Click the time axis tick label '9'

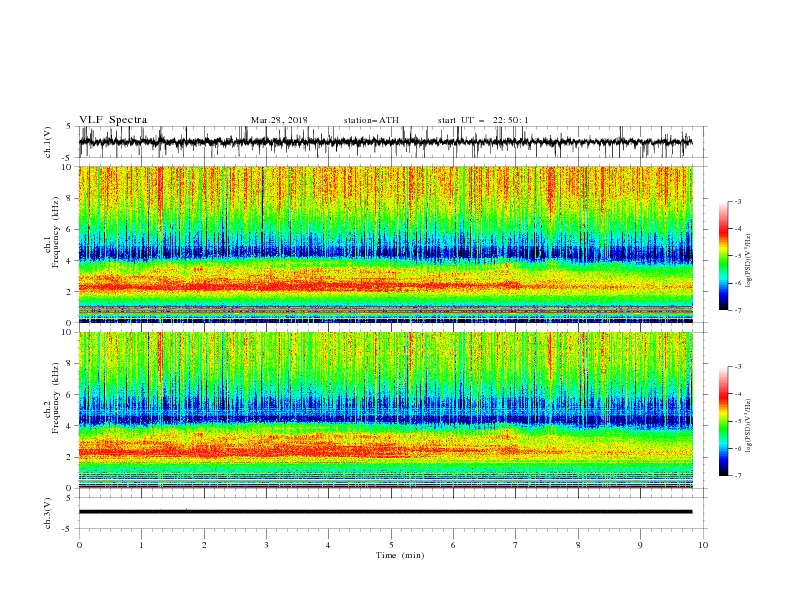[640, 545]
